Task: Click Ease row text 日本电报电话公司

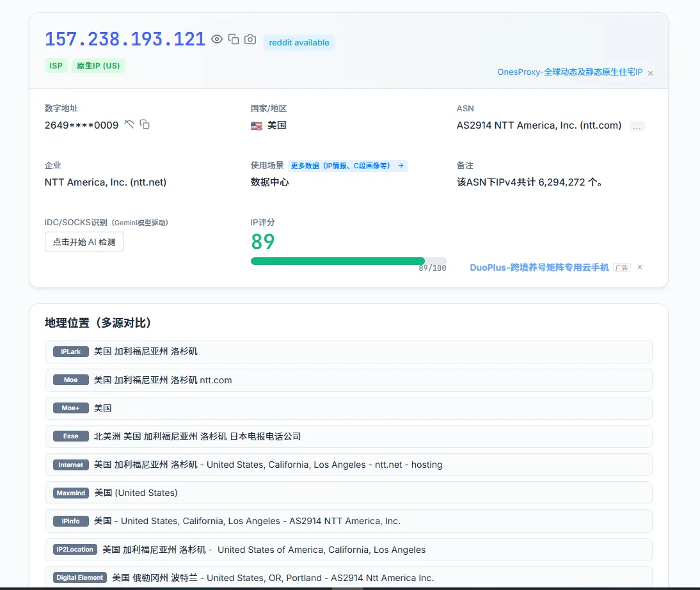Action: (265, 436)
